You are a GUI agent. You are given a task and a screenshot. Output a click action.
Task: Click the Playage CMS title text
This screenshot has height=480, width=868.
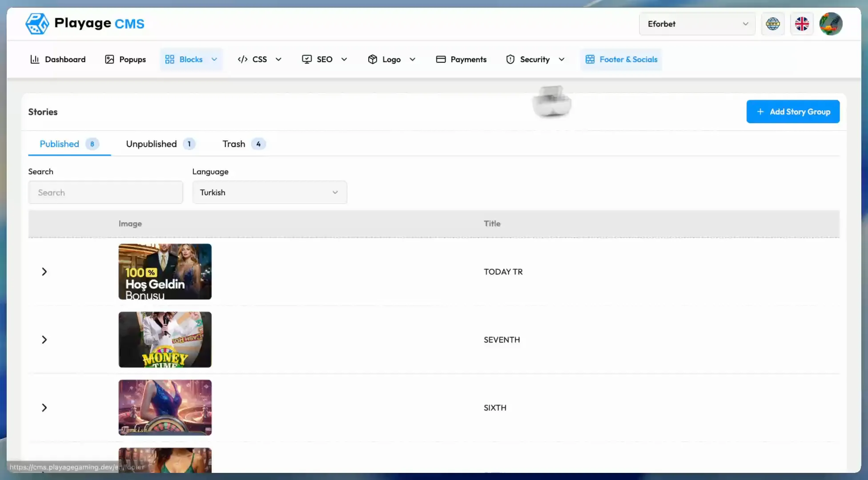pyautogui.click(x=99, y=23)
